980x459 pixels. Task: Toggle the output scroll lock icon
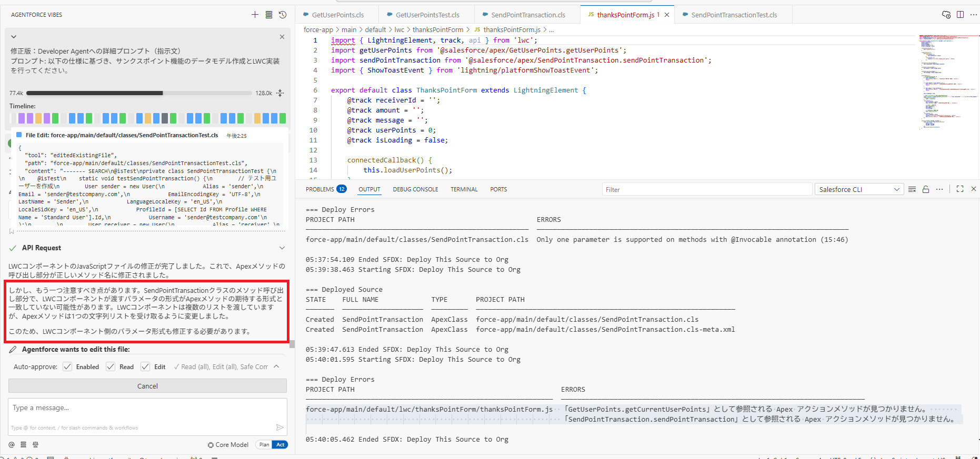coord(926,189)
